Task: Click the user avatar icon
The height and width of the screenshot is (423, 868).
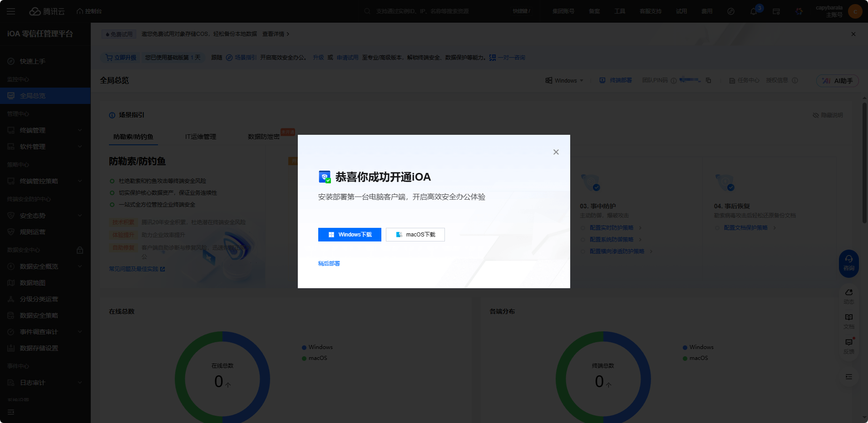Action: [855, 11]
